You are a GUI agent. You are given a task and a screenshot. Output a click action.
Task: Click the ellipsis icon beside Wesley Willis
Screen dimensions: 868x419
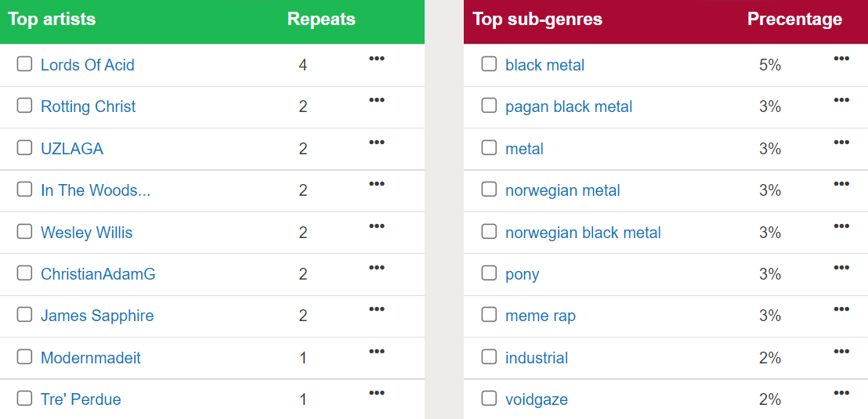[x=376, y=226]
